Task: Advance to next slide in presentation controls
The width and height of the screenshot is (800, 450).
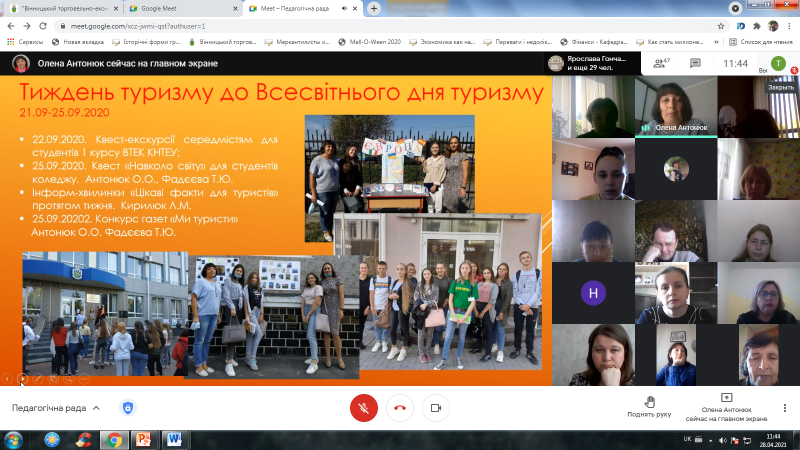Action: pos(22,379)
